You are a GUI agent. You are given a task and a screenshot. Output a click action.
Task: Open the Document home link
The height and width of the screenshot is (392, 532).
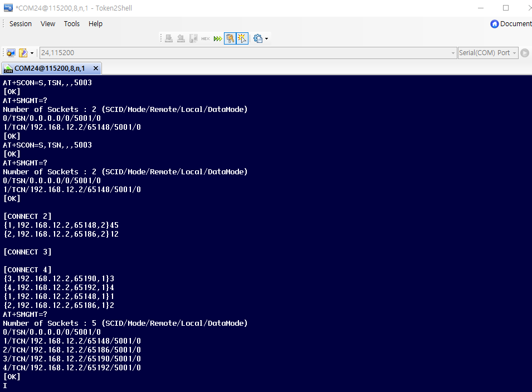coord(511,24)
